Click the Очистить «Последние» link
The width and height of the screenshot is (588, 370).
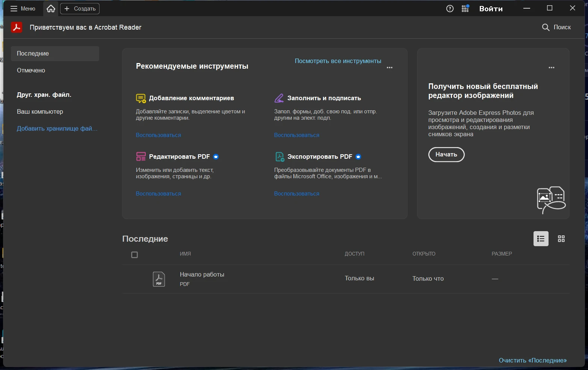532,360
